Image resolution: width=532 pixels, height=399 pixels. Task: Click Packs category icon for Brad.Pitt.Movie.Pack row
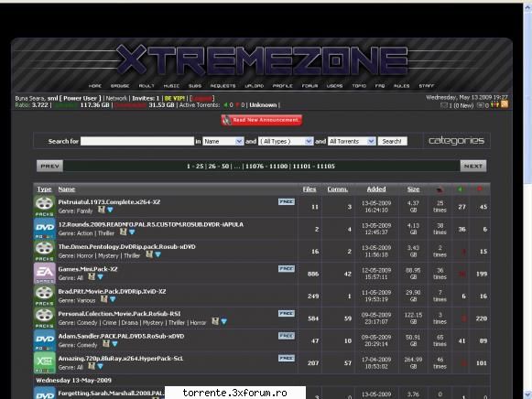coord(45,296)
